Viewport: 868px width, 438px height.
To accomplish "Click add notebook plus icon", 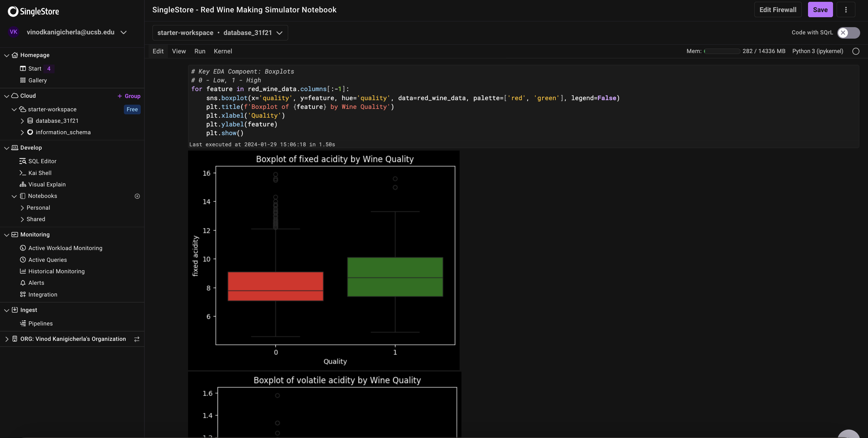I will pos(137,196).
